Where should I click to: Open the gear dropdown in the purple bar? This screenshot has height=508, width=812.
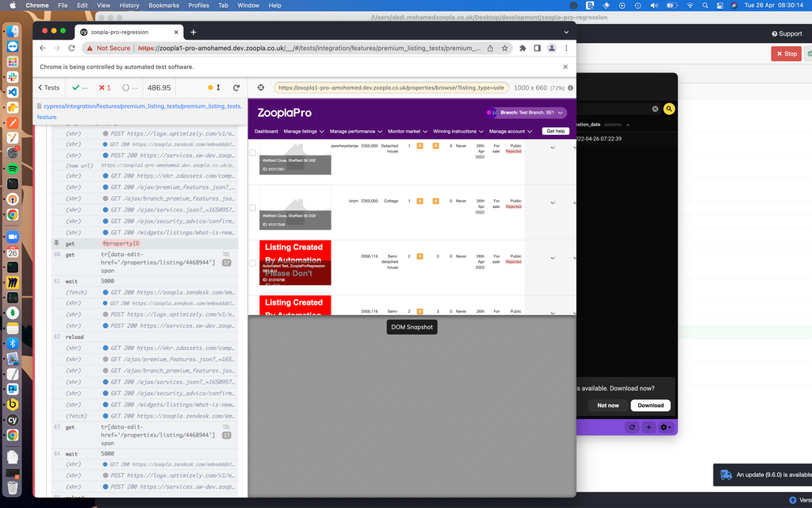coord(665,427)
